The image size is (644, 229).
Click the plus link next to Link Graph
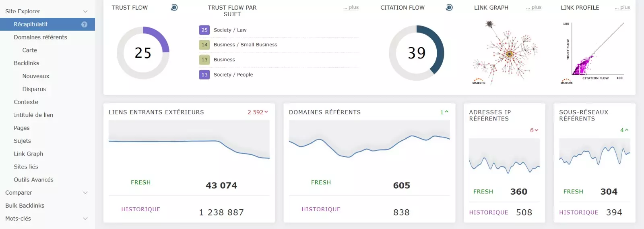pyautogui.click(x=534, y=7)
